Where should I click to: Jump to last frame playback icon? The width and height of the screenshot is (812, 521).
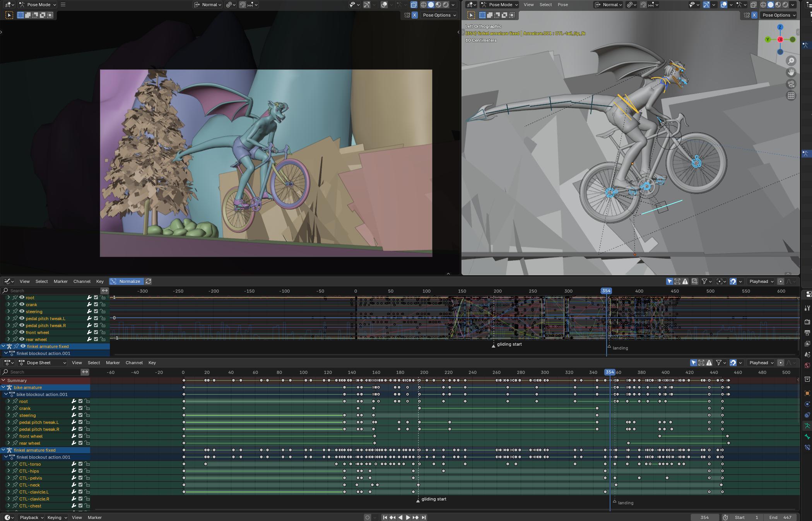[424, 518]
